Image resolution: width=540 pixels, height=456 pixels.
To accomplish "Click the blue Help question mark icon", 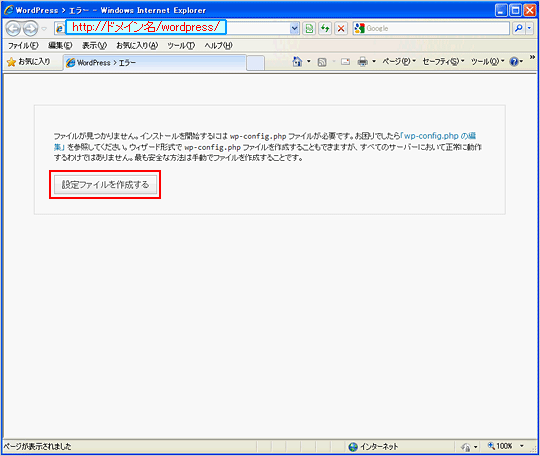I will coord(514,62).
